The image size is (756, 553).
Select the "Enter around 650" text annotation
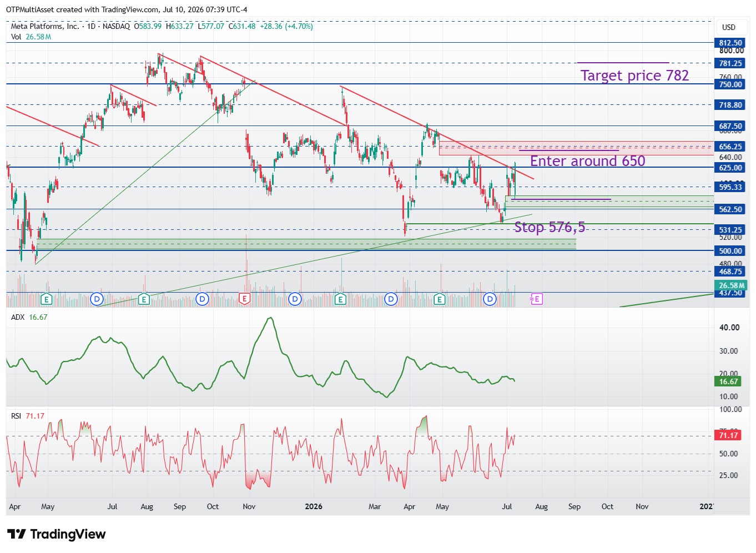(x=587, y=161)
